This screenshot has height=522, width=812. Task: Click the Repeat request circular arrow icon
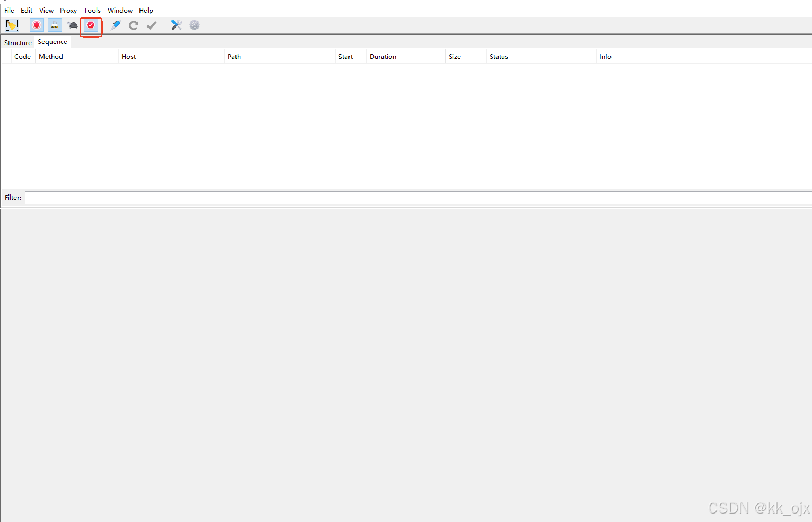pos(134,25)
